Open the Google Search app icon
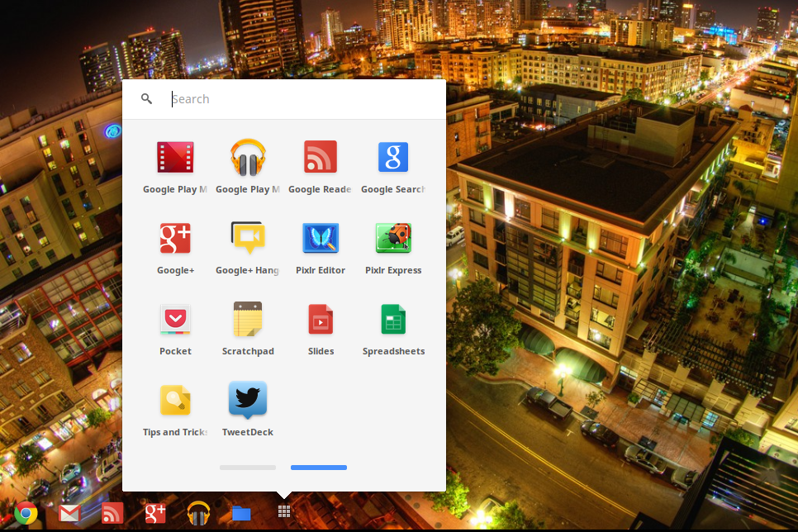Viewport: 798px width, 532px height. coord(393,157)
